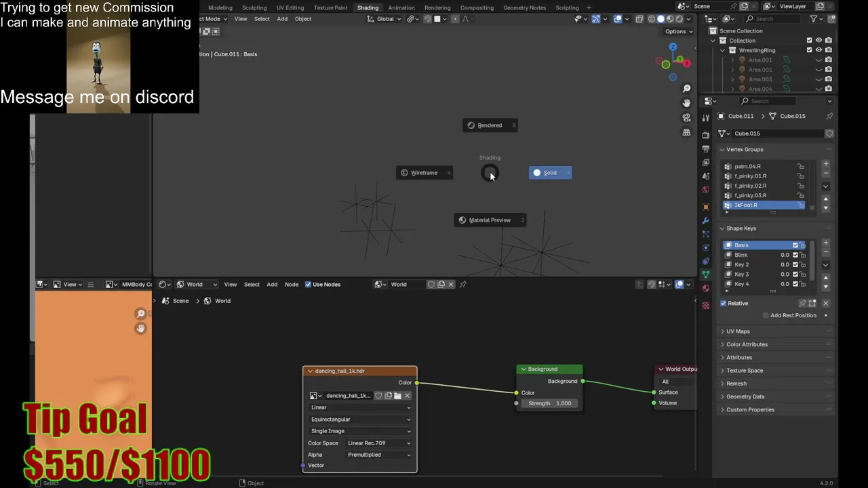Select rendered shading icon in header
This screenshot has height=488, width=868.
pos(679,19)
